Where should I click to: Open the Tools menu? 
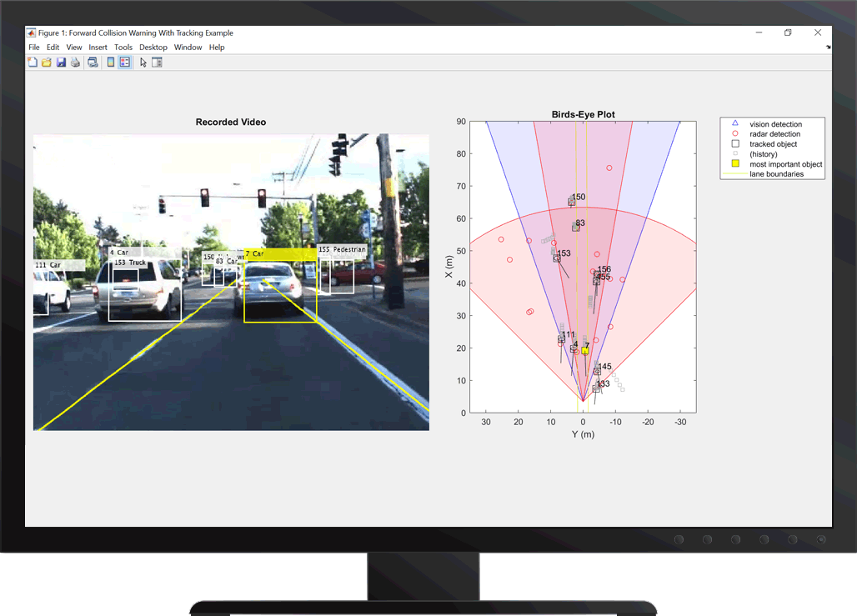coord(123,48)
